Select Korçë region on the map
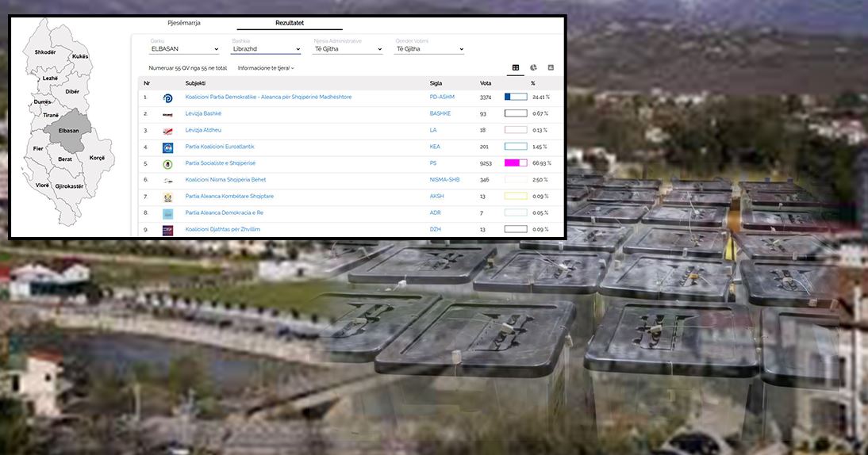Viewport: 868px width, 455px height. [x=97, y=158]
